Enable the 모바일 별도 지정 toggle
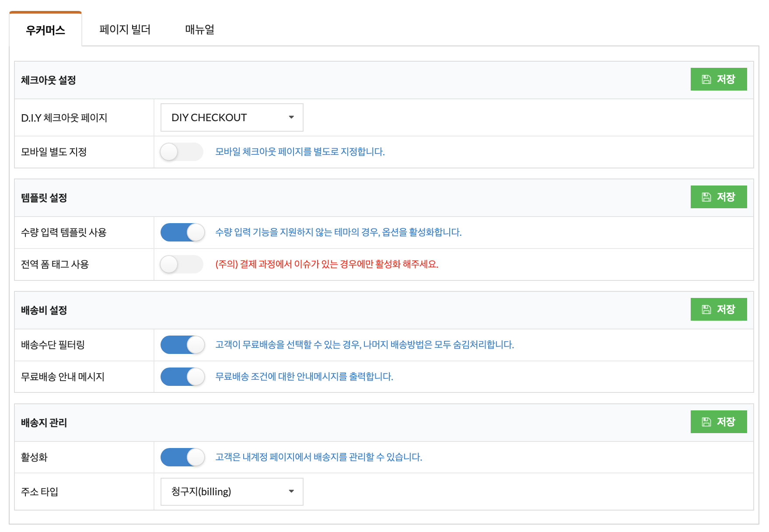 tap(182, 152)
